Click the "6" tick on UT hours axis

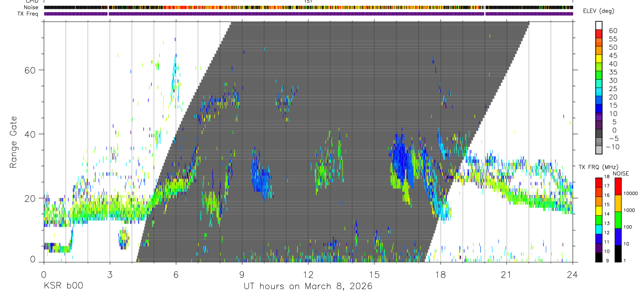[176, 274]
